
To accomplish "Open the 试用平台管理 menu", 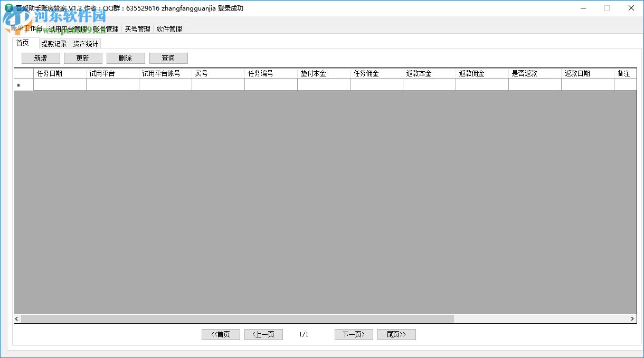I will coord(68,29).
